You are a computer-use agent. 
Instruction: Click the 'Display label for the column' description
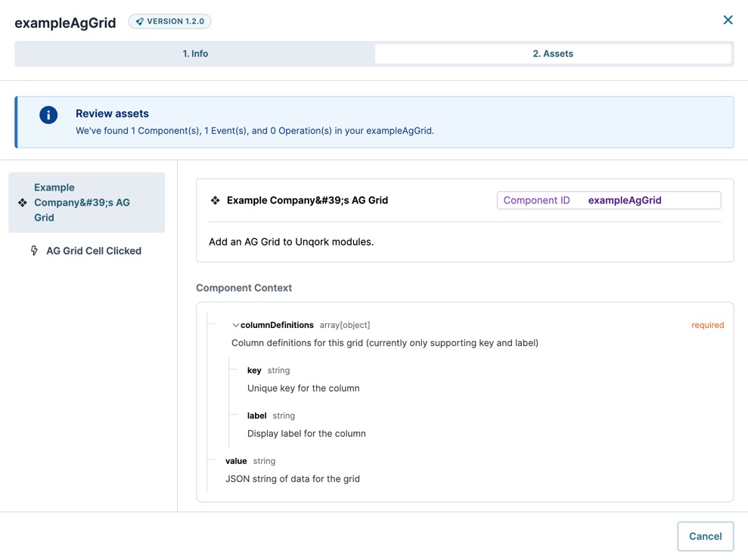click(306, 433)
